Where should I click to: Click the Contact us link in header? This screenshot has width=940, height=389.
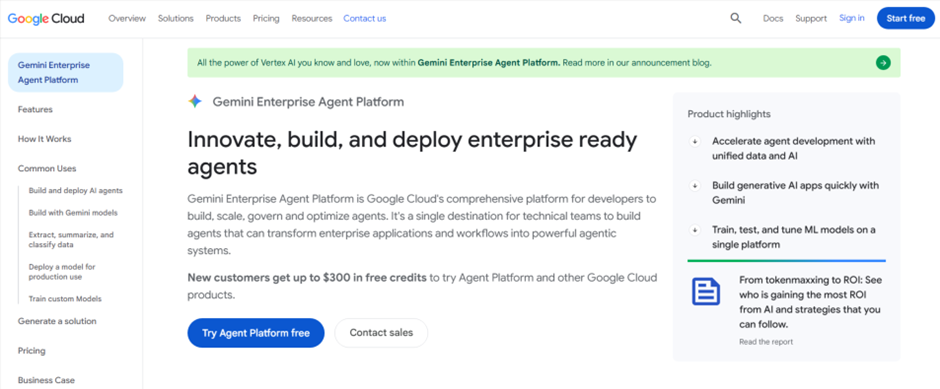pyautogui.click(x=364, y=19)
